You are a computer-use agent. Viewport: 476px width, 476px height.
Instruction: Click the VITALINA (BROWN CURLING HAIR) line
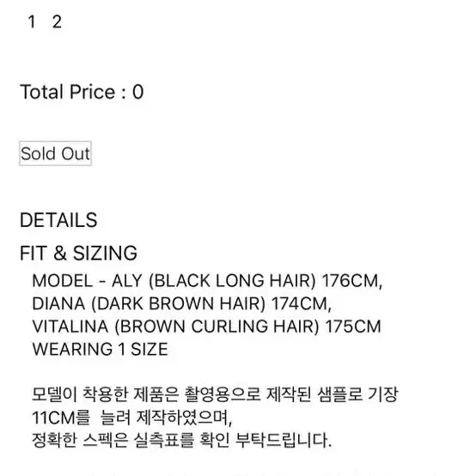click(x=206, y=326)
